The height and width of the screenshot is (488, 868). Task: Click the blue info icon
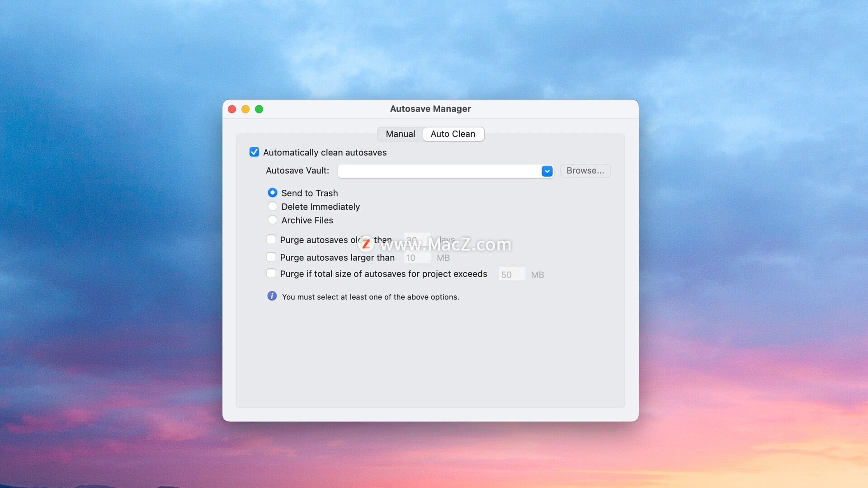pyautogui.click(x=272, y=296)
